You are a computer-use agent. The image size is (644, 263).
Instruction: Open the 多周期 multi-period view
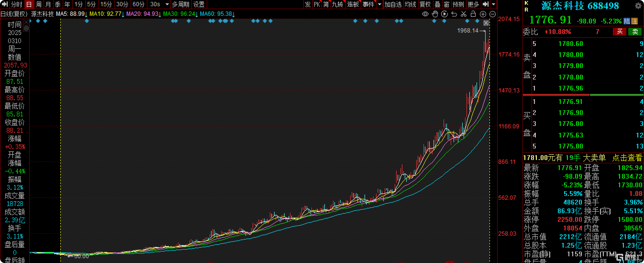(x=181, y=4)
